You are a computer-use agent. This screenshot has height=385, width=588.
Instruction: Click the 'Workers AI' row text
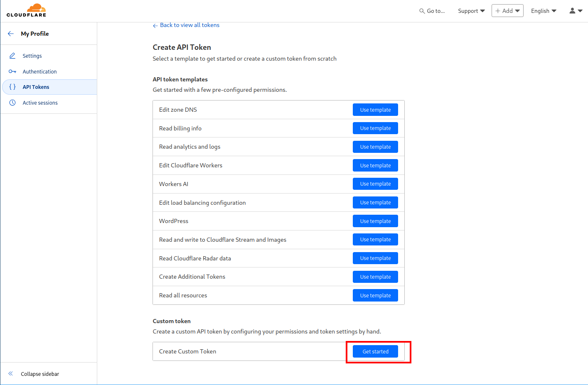(174, 184)
